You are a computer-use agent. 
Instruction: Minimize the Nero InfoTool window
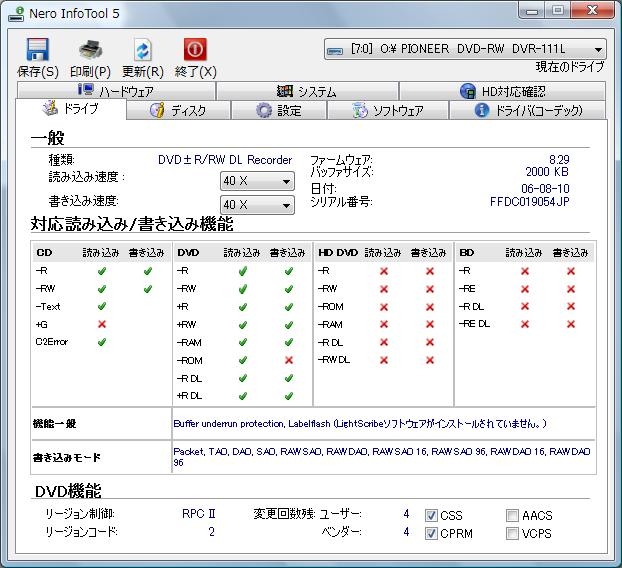coord(532,11)
